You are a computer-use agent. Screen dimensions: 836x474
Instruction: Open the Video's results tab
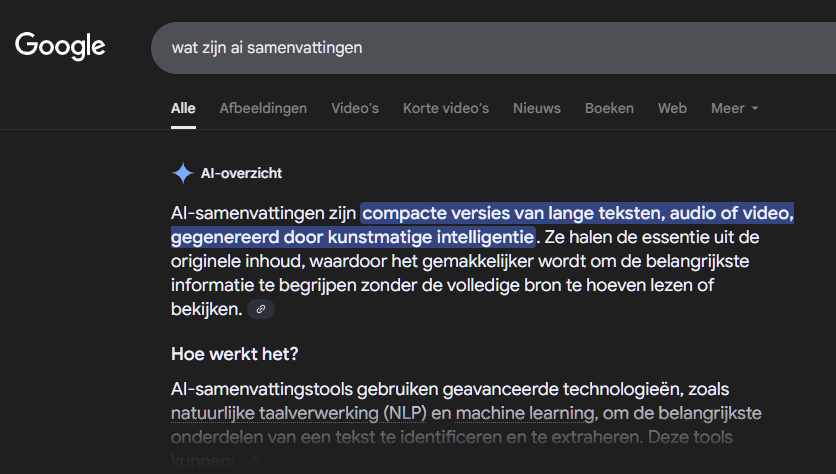click(x=355, y=108)
